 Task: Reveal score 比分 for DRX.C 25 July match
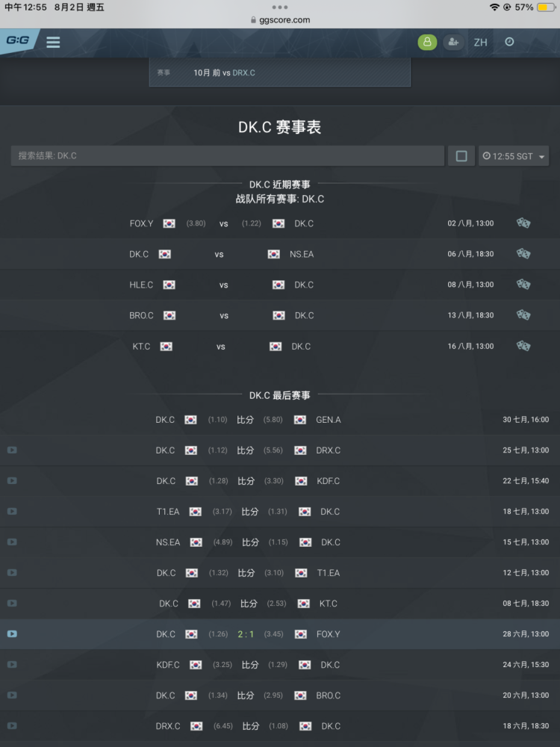[245, 450]
